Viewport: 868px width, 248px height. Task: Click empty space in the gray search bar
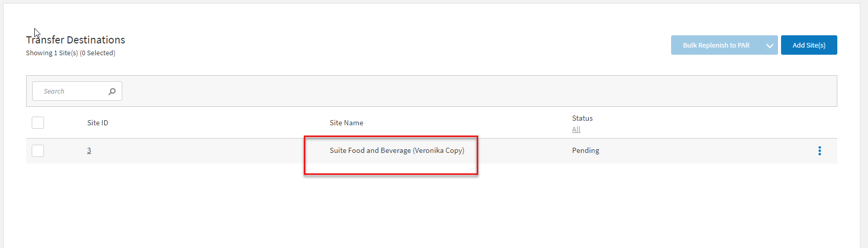point(460,92)
